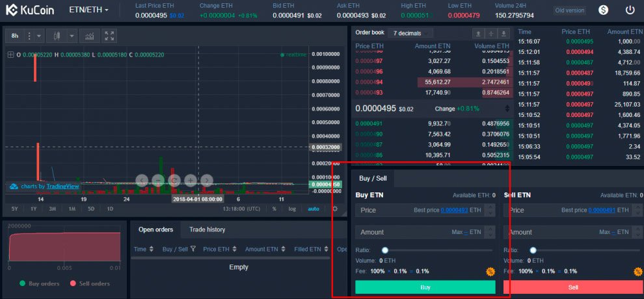Show only sell orders in order book
The height and width of the screenshot is (299, 644).
pos(478,34)
